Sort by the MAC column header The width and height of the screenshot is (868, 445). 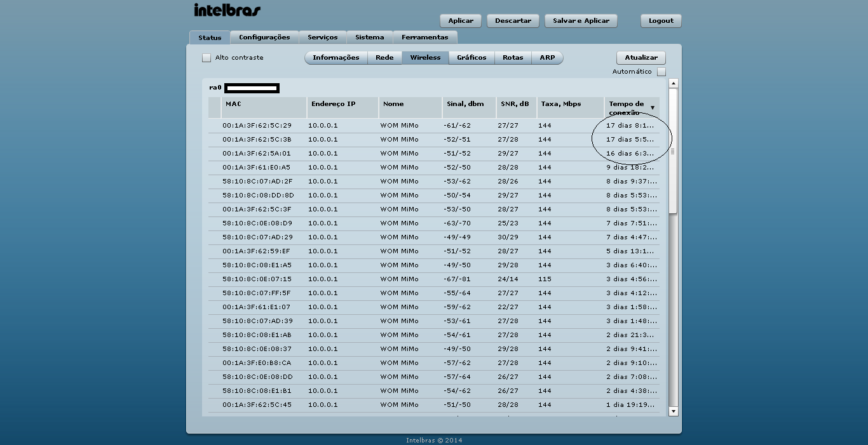coord(264,107)
